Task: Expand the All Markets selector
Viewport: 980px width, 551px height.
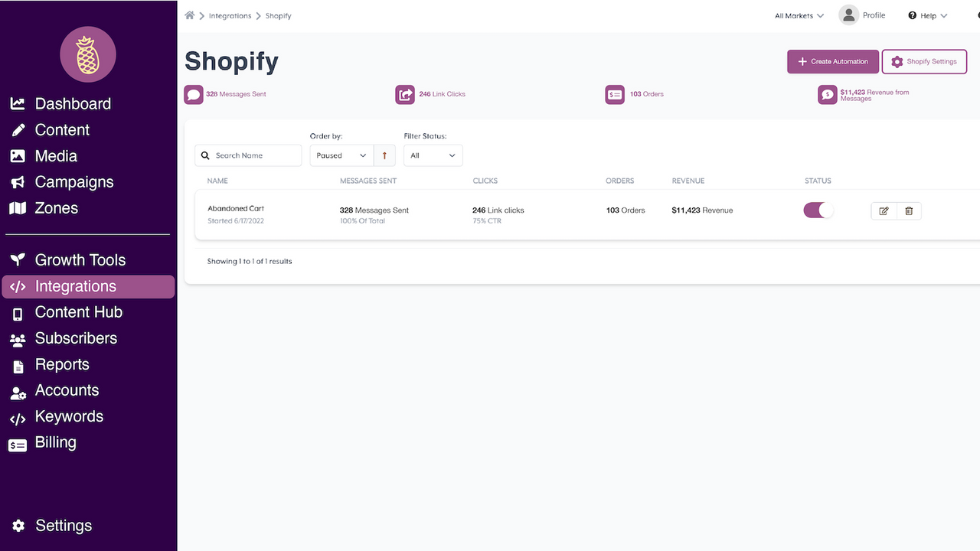Action: click(799, 15)
